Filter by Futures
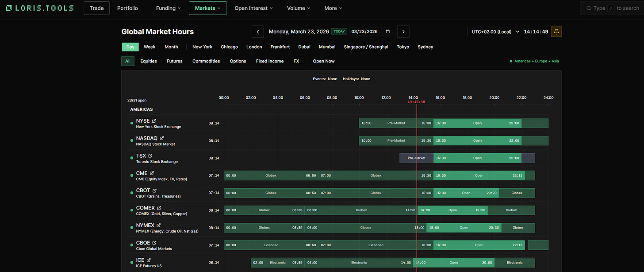 175,61
